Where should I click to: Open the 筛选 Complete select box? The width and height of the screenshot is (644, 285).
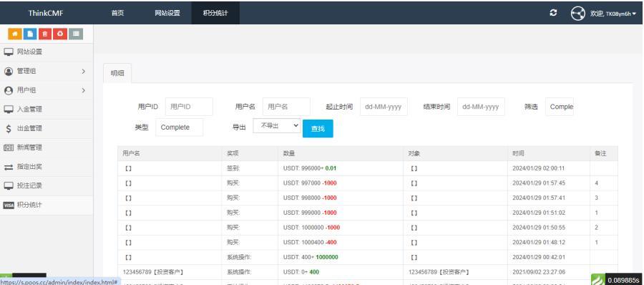pos(560,107)
